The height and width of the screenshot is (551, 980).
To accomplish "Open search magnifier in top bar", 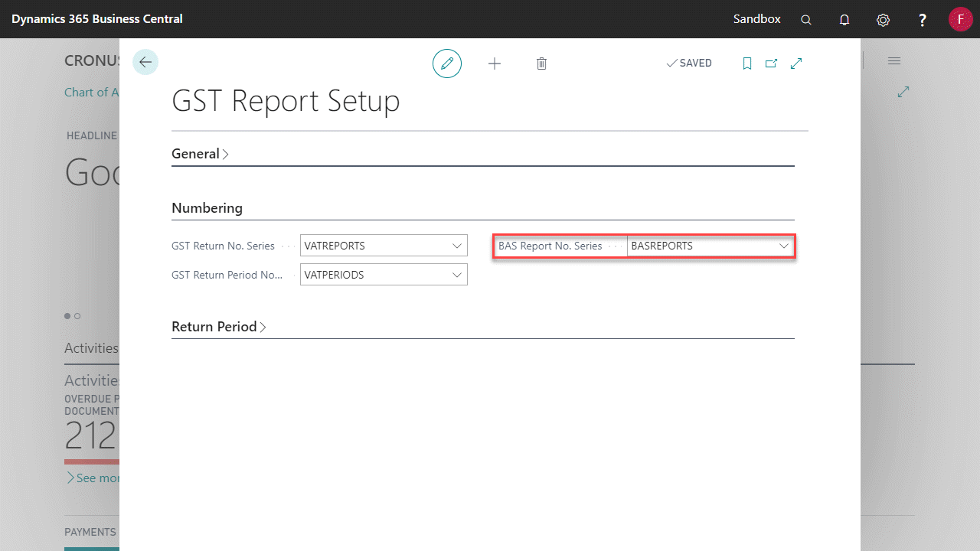I will pos(806,20).
